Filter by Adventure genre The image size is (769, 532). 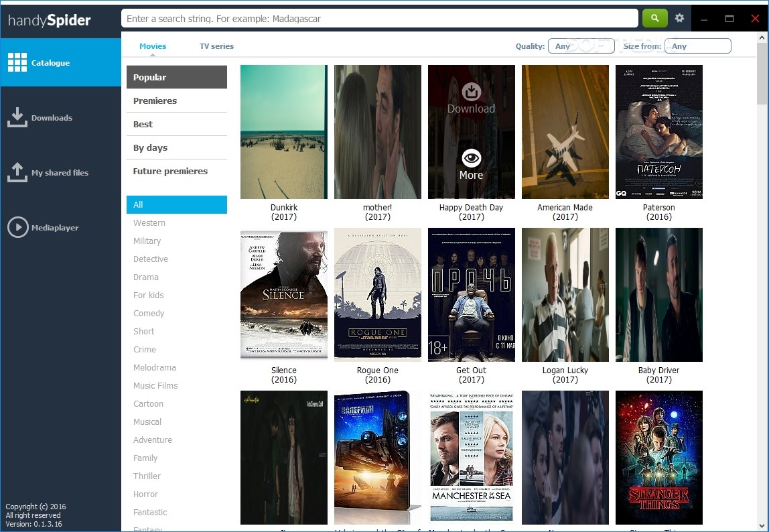coord(153,440)
